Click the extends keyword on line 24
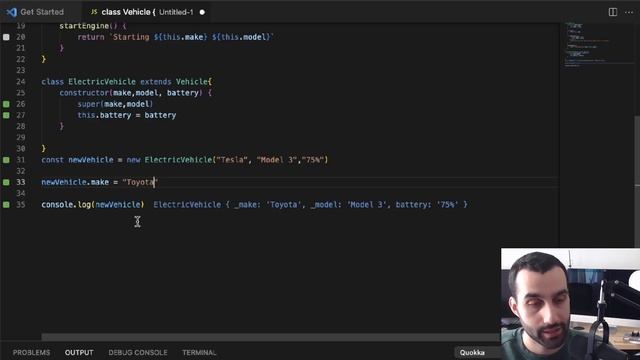Screen dimensions: 640x360 (x=156, y=82)
